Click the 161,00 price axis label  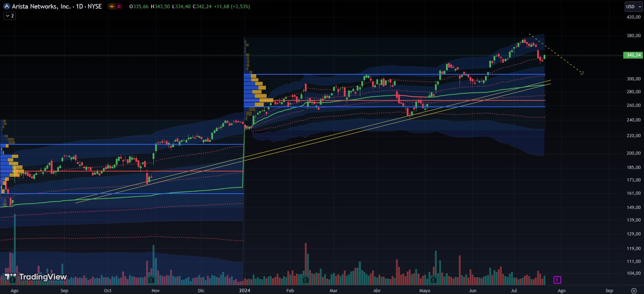(x=634, y=193)
